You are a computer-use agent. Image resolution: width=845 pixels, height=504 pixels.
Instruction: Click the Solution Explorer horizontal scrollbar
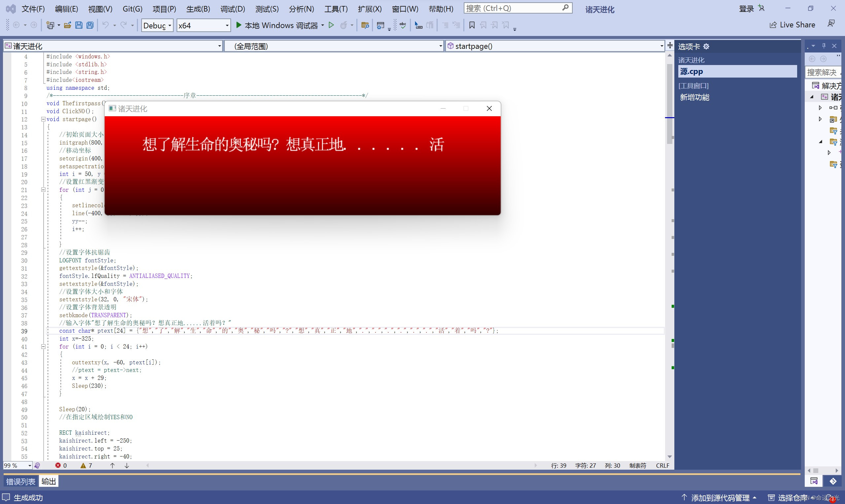(x=816, y=471)
